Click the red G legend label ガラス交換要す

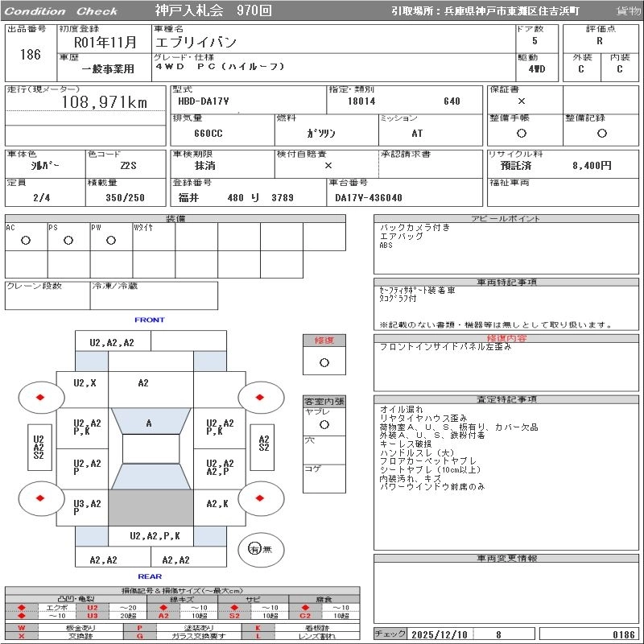tap(140, 636)
